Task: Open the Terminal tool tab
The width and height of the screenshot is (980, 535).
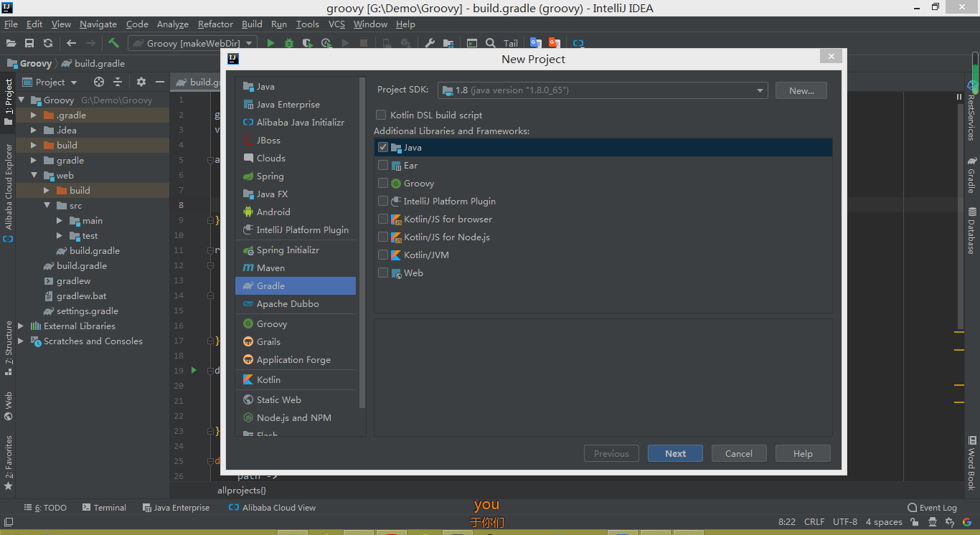Action: pyautogui.click(x=104, y=507)
